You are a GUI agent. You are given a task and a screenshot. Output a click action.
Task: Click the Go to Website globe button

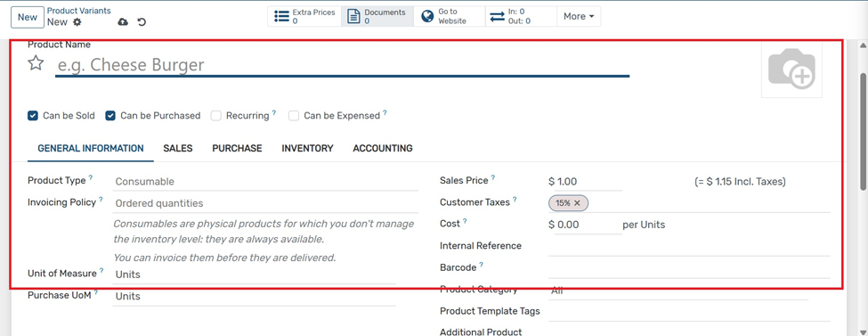click(450, 17)
